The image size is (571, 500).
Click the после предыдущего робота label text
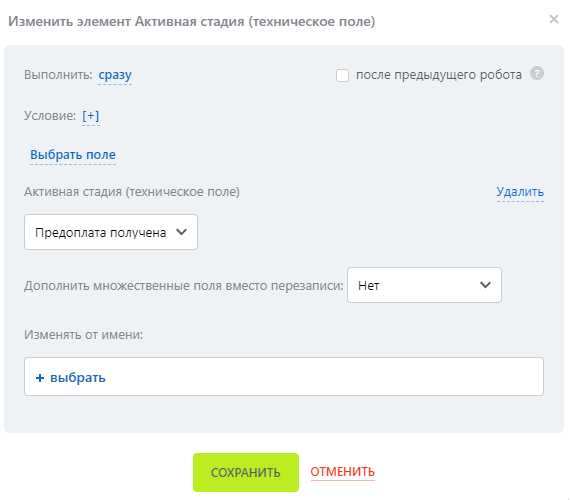coord(438,75)
